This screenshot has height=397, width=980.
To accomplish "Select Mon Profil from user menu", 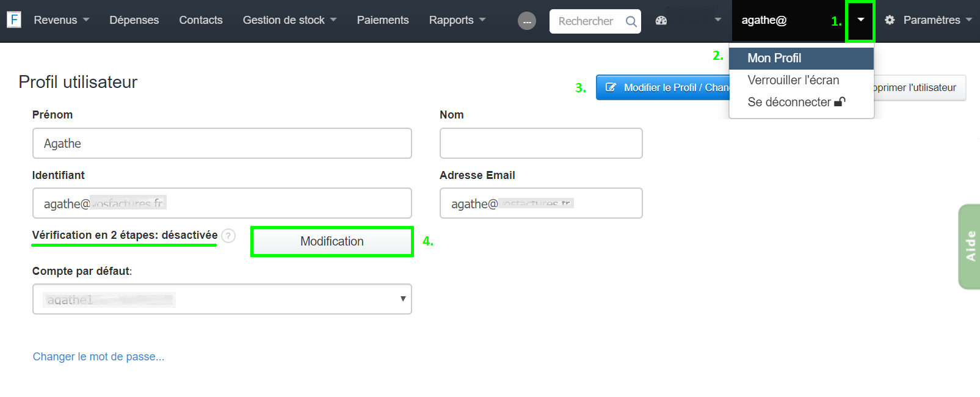I will click(802, 58).
